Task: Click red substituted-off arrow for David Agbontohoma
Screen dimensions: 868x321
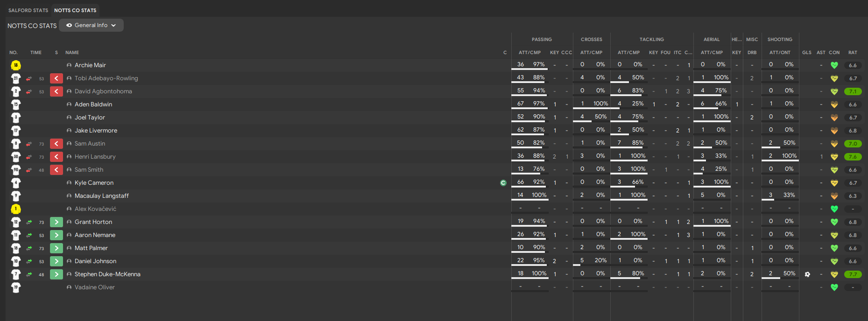Action: (56, 91)
